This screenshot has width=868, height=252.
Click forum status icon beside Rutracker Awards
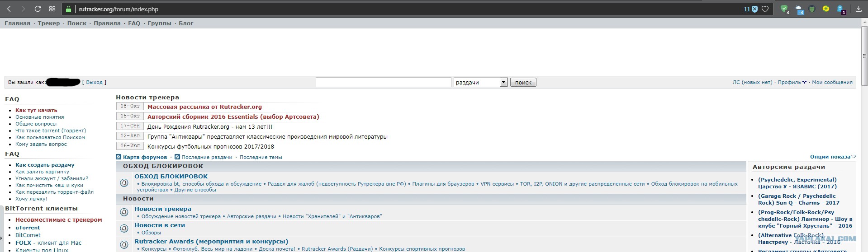click(x=124, y=245)
